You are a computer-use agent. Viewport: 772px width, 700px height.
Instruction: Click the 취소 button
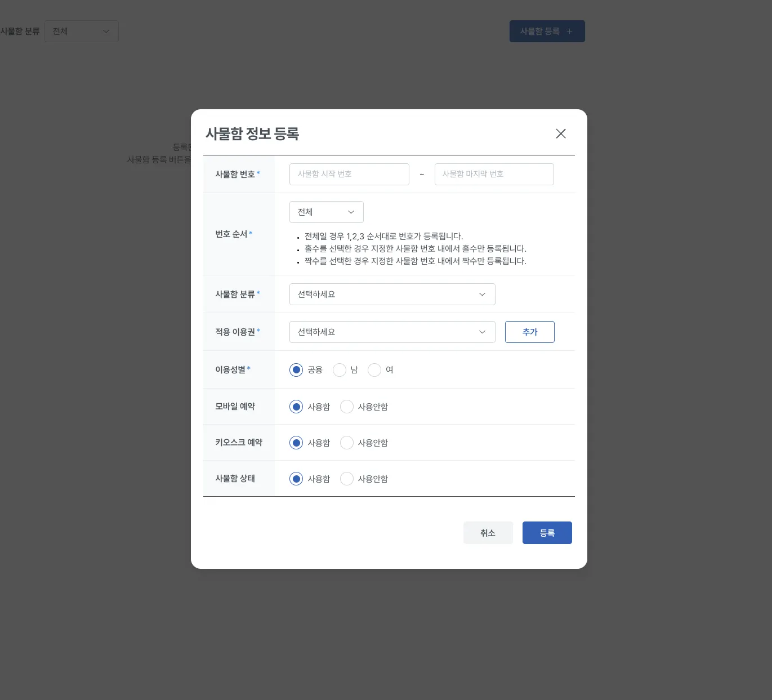coord(488,533)
